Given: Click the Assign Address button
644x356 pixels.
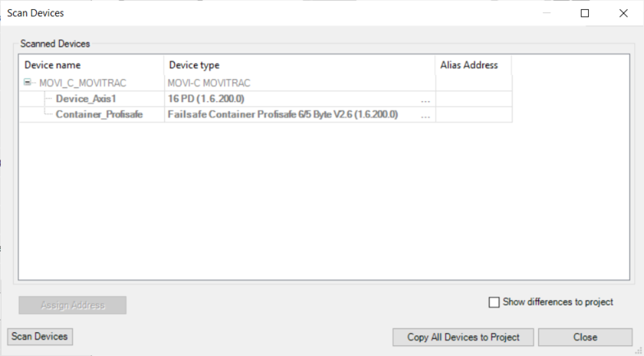Looking at the screenshot, I should click(72, 305).
